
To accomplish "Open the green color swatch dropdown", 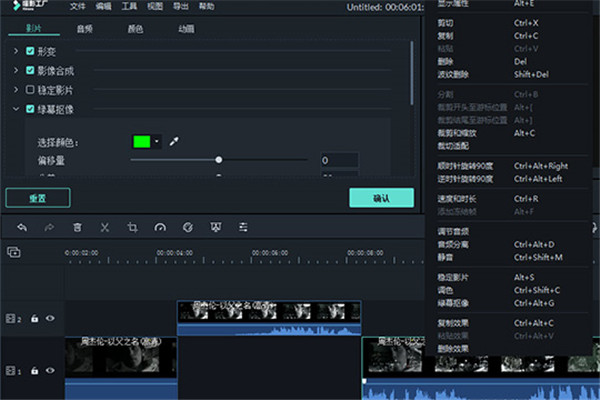I will 157,142.
